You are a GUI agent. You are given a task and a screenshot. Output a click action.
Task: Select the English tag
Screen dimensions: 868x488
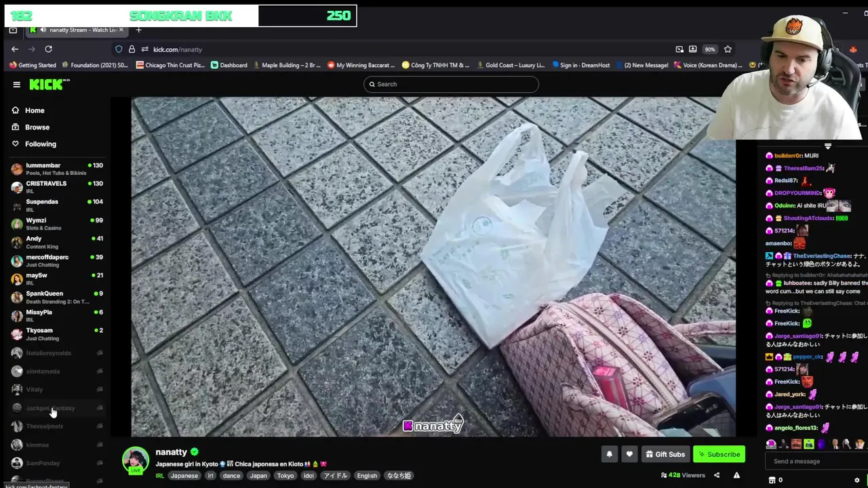pyautogui.click(x=367, y=476)
